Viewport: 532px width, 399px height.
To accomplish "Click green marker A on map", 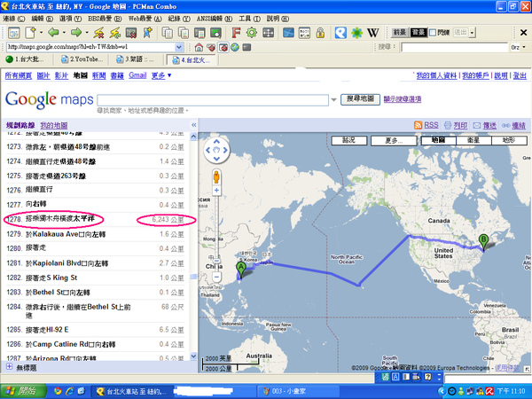I will tap(241, 270).
